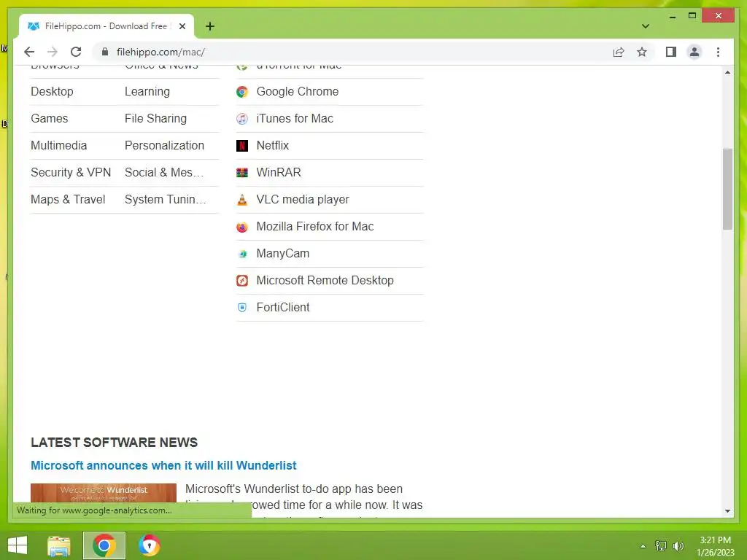
Task: Open iTunes for Mac link
Action: 295,119
